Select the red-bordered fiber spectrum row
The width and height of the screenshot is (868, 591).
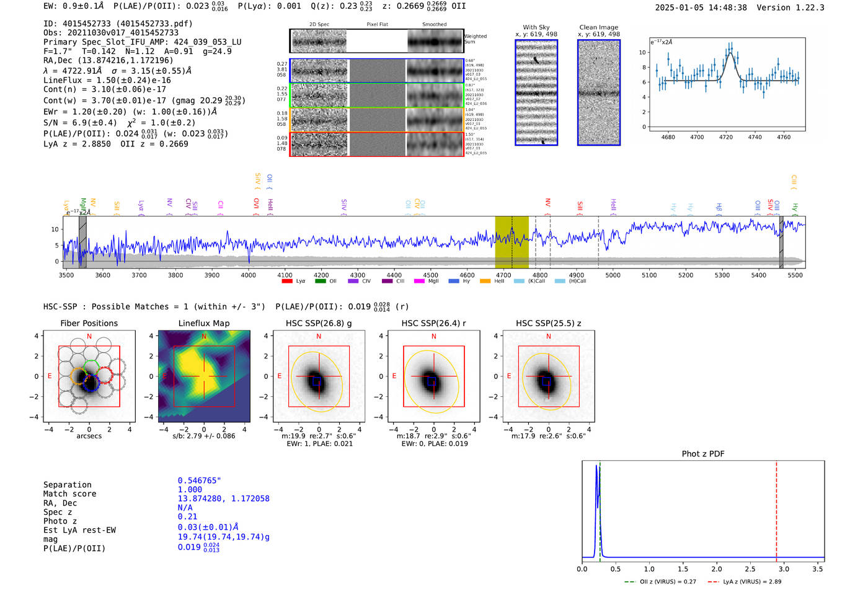pyautogui.click(x=377, y=144)
